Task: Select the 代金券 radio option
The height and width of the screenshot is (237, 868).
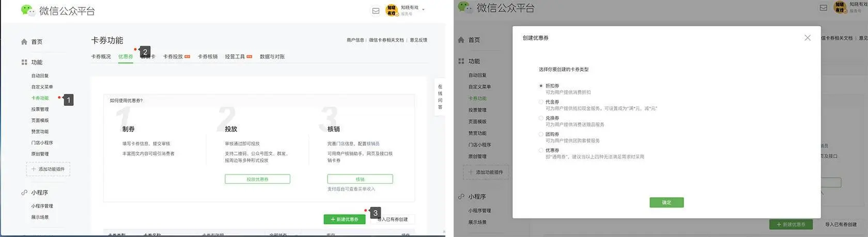Action: 541,102
